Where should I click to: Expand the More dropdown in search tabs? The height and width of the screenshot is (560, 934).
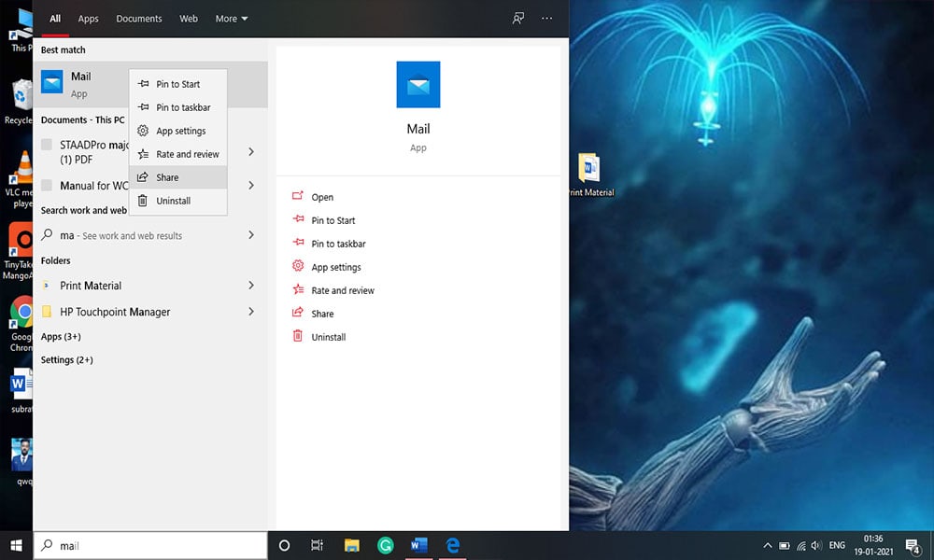(x=232, y=19)
